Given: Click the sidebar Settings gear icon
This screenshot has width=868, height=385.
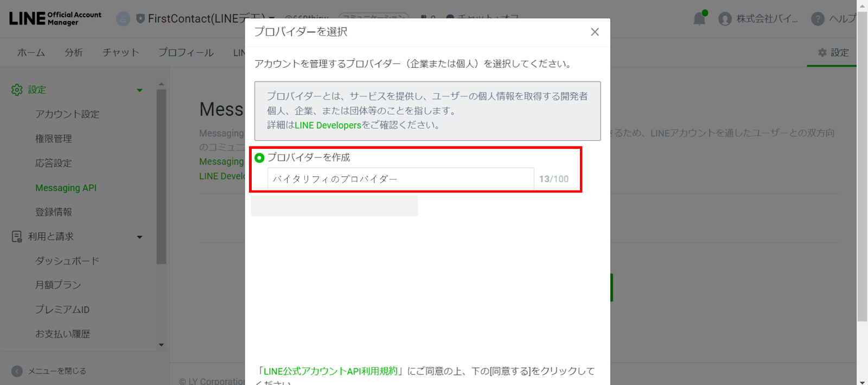Looking at the screenshot, I should click(17, 90).
